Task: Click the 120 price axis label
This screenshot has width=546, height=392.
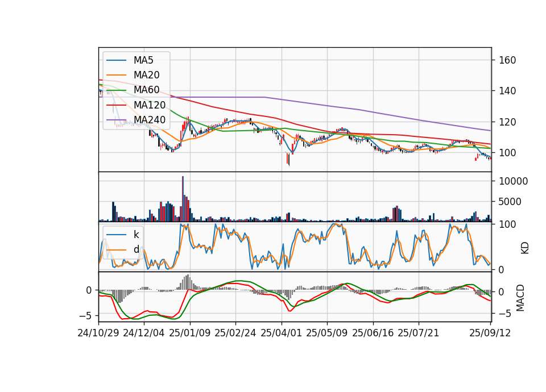Action: [507, 122]
